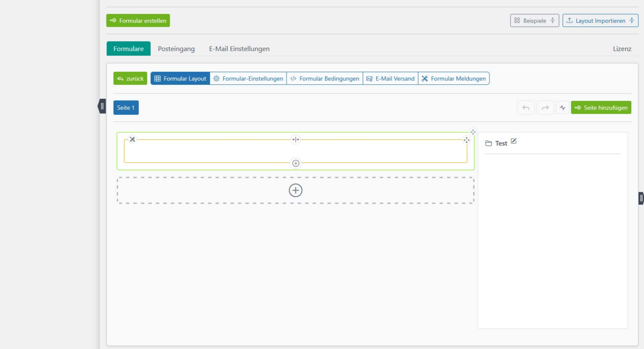Click the undo arrow button
Image resolution: width=644 pixels, height=349 pixels.
526,107
